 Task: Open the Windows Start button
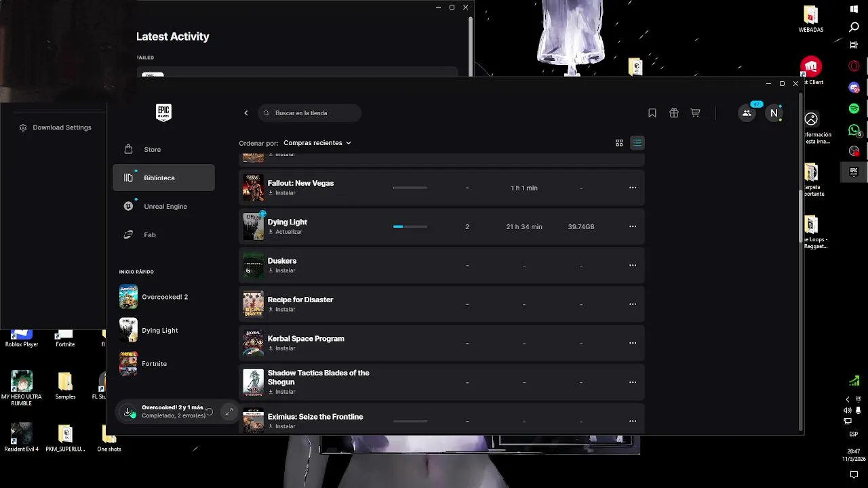854,9
